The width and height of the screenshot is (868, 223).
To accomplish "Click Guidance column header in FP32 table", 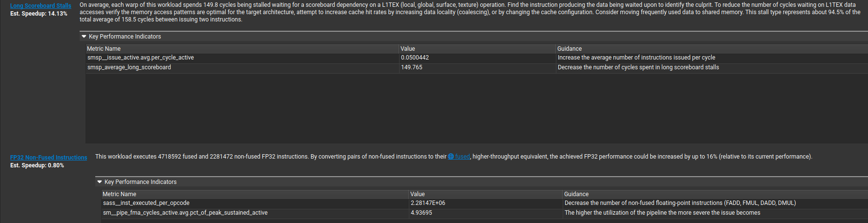I will 576,194.
